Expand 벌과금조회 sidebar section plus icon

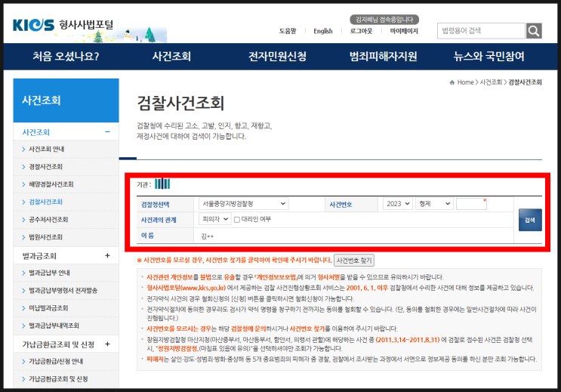pos(107,255)
